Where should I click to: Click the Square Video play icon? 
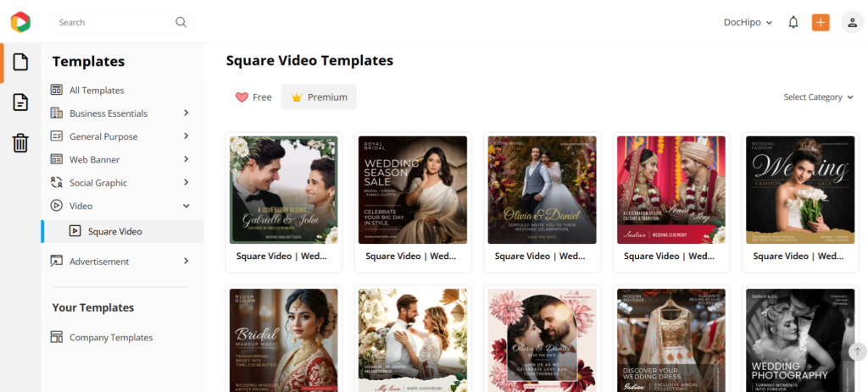coord(75,231)
